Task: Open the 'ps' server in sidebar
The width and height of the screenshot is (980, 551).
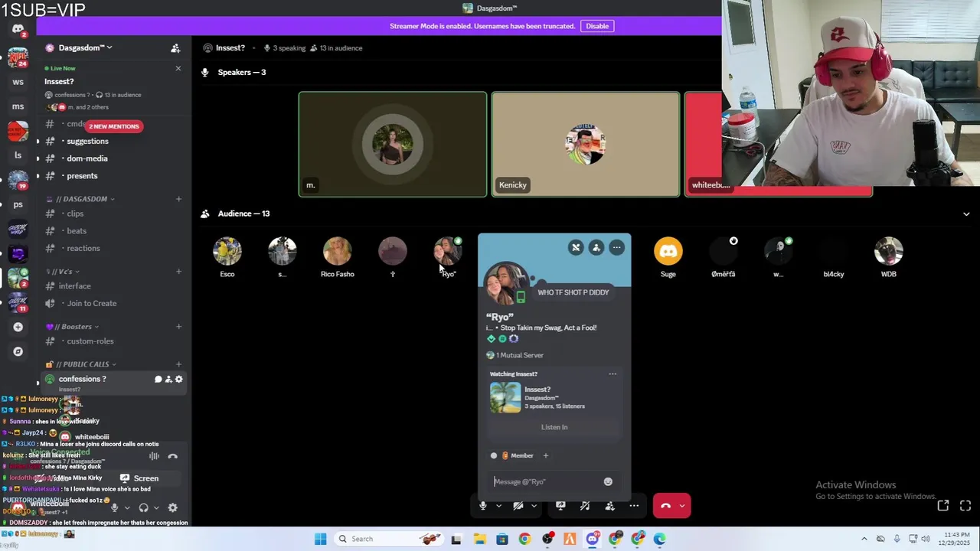Action: coord(18,204)
